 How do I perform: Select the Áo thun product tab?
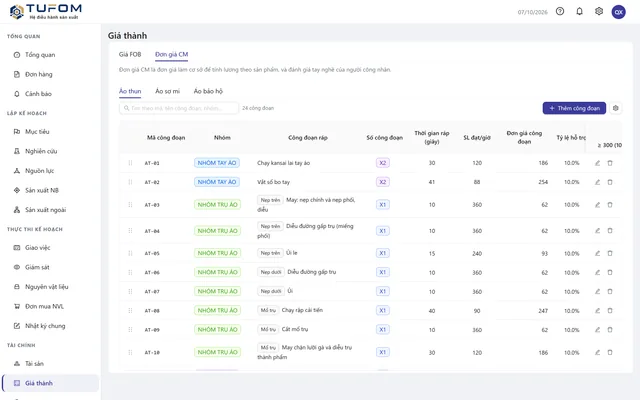(130, 91)
